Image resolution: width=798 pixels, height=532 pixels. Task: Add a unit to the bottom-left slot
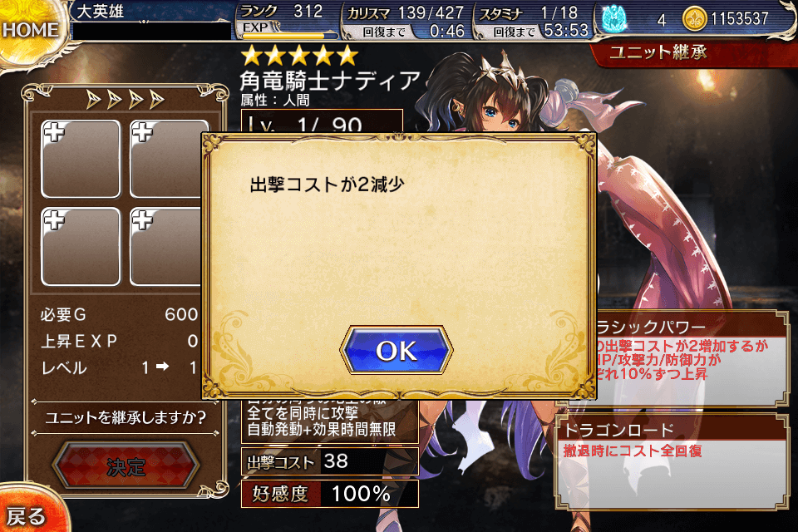pyautogui.click(x=81, y=246)
